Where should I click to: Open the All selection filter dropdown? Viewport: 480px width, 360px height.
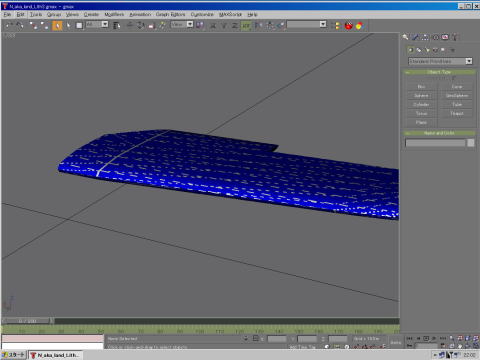coord(97,24)
